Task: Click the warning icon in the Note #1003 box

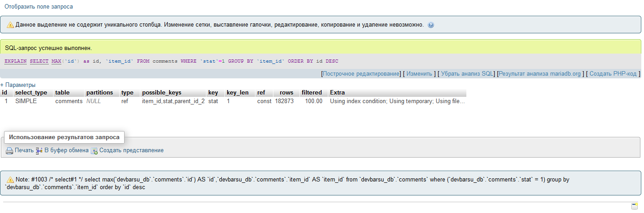Action: click(10, 180)
